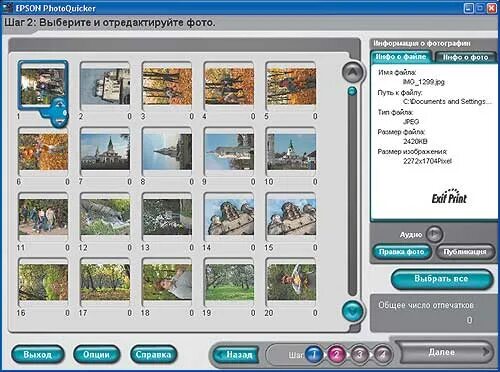Image resolution: width=500 pixels, height=372 pixels.
Task: Click file path C:\Documents and Settings...
Action: (447, 102)
